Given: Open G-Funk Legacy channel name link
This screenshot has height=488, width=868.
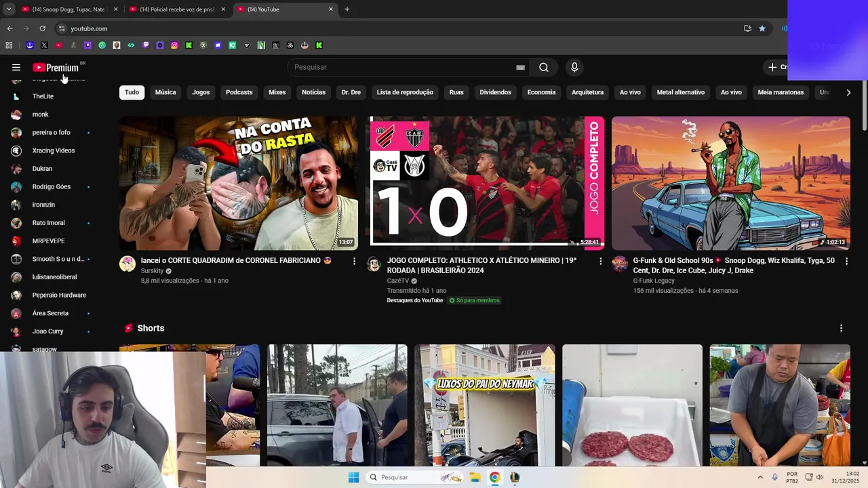Looking at the screenshot, I should click(654, 281).
